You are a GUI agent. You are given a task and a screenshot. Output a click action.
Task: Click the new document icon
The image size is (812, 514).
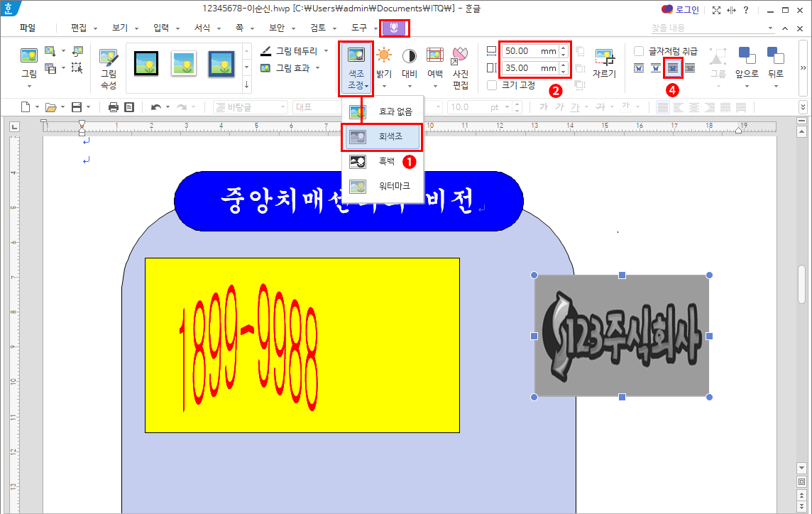(26, 107)
